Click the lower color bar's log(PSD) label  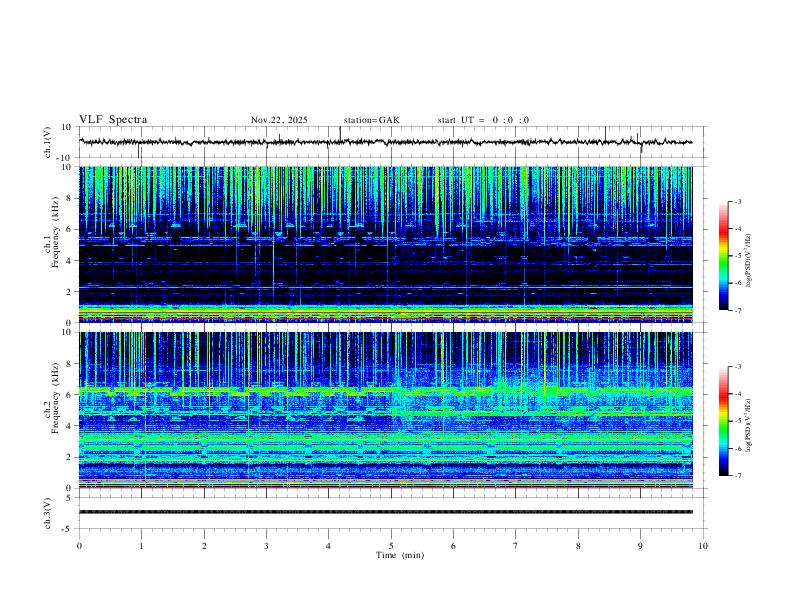coord(749,425)
